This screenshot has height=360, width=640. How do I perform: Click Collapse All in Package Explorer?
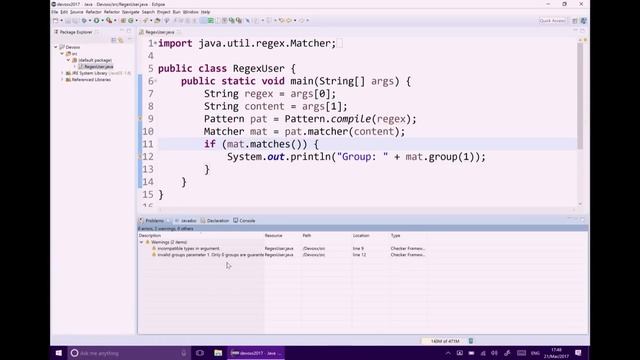click(114, 40)
